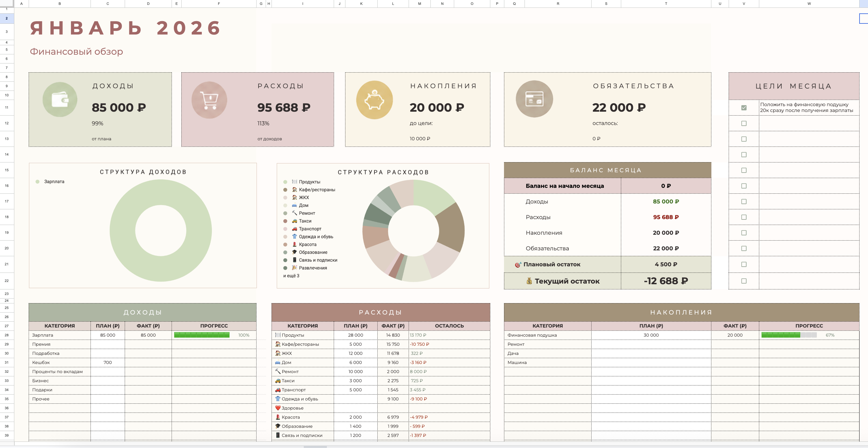Click the -12 688 ₽ current balance cell
Image resolution: width=868 pixels, height=448 pixels.
[x=666, y=281]
